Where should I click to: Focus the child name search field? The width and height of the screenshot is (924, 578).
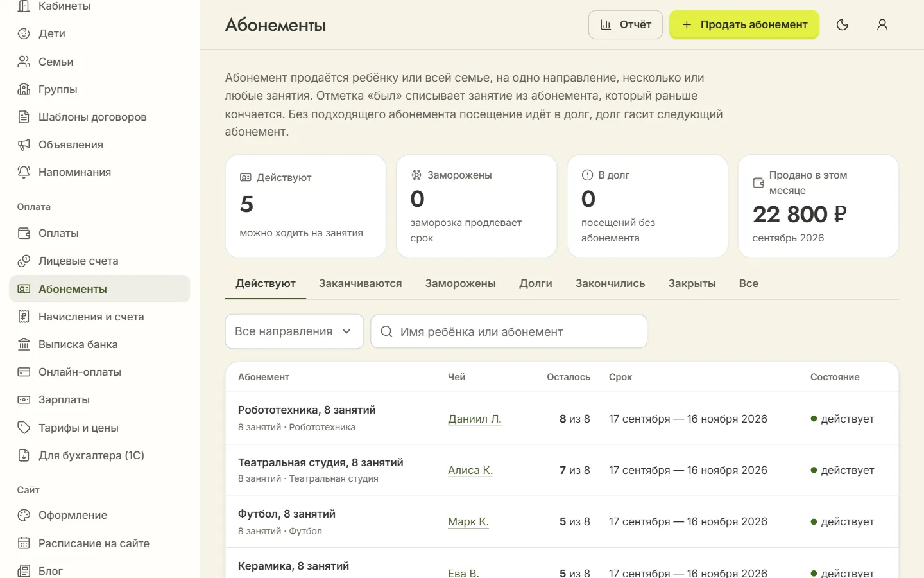[x=509, y=331]
